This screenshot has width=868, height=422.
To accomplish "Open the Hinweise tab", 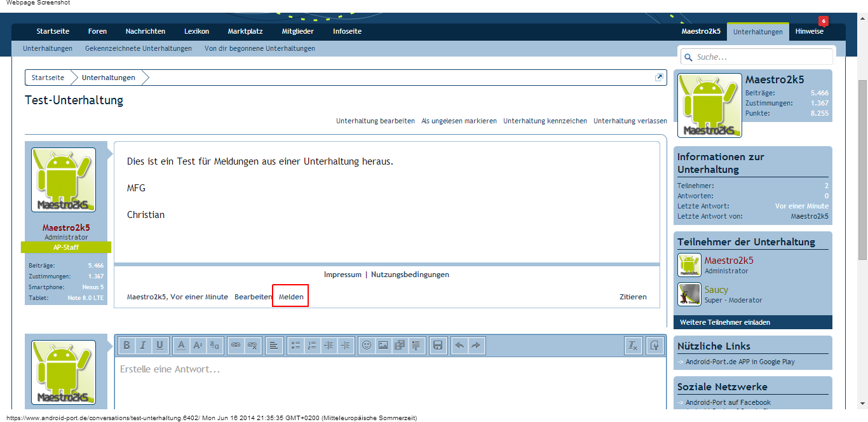I will [x=809, y=31].
